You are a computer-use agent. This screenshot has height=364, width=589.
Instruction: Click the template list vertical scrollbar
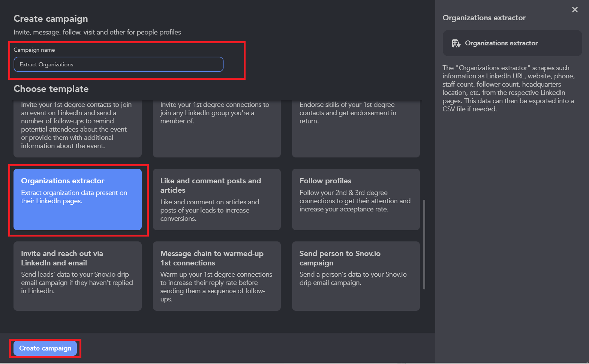pos(424,244)
